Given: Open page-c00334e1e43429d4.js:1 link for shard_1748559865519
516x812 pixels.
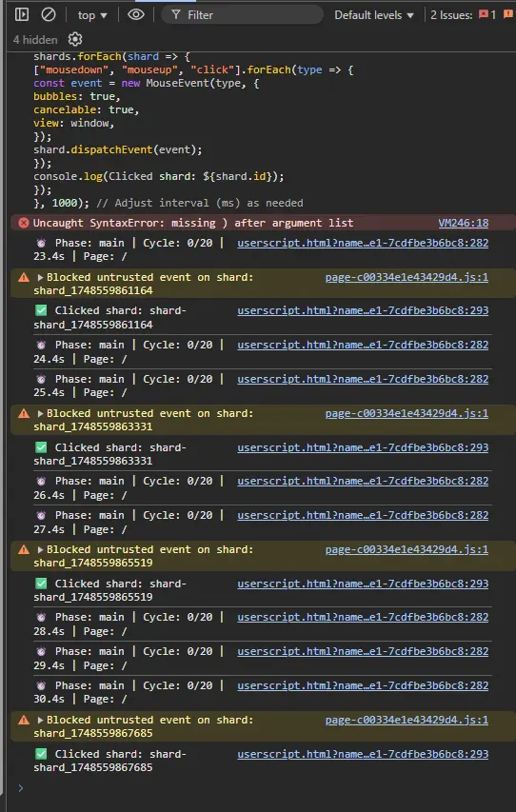Looking at the screenshot, I should click(407, 550).
